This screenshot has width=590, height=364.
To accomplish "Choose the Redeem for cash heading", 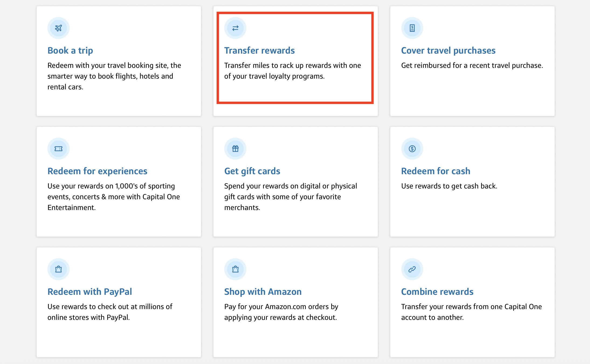I will click(436, 171).
